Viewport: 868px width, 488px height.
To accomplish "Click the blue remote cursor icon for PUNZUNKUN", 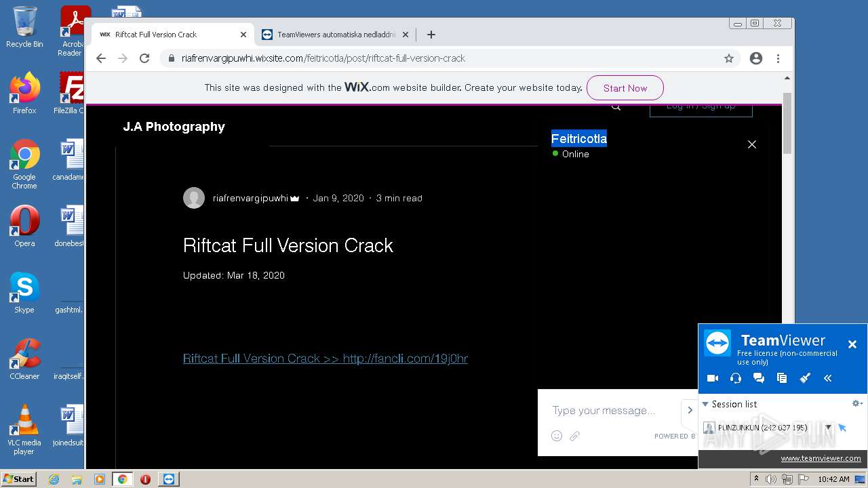I will click(842, 428).
